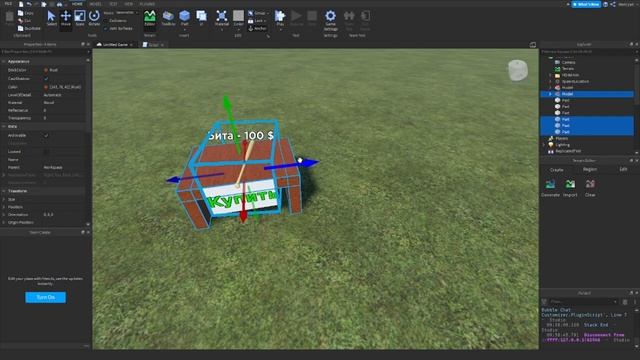
Task: Select Camera in Explorer
Action: click(569, 62)
